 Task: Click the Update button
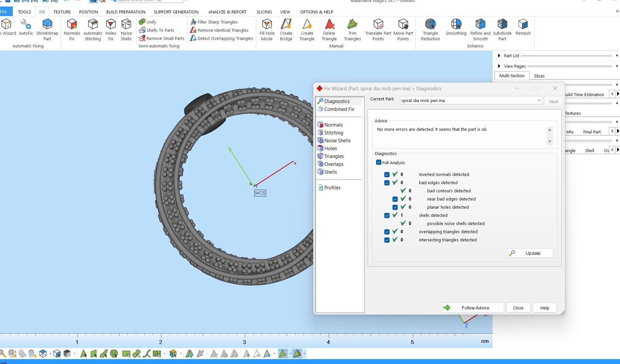tap(530, 253)
